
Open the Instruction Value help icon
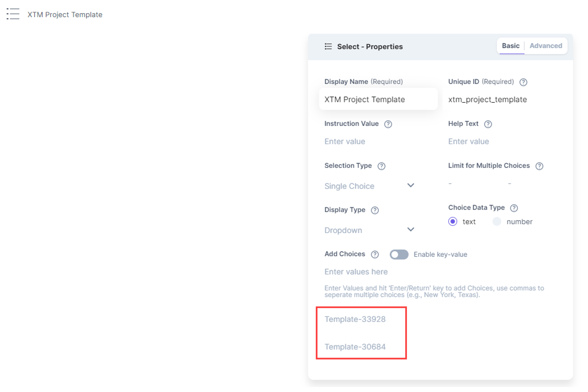point(388,124)
